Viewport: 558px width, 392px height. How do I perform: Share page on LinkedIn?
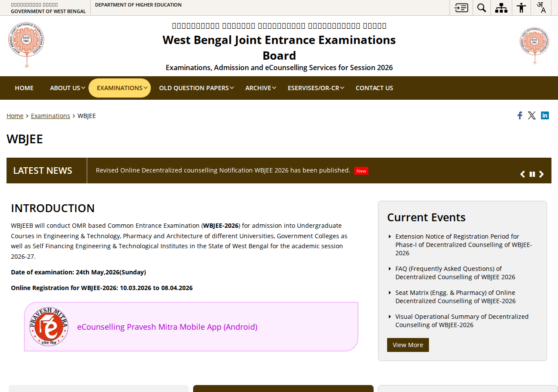pos(545,115)
